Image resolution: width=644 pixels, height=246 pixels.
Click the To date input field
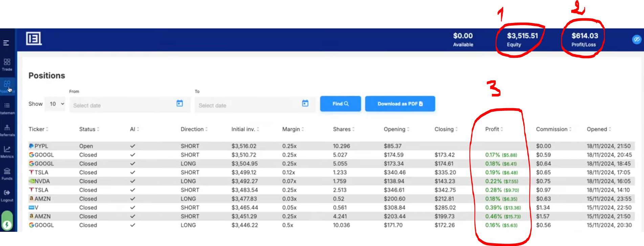pos(255,105)
